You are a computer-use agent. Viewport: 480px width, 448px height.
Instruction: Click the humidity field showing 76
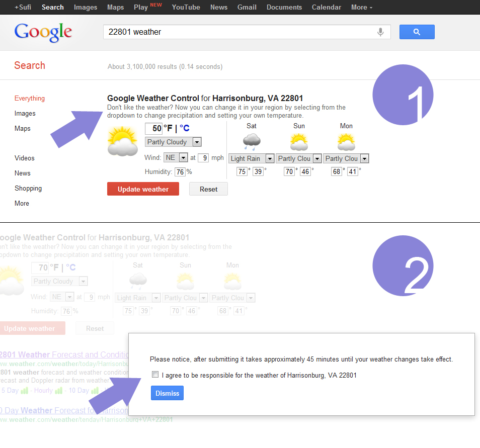(x=180, y=171)
